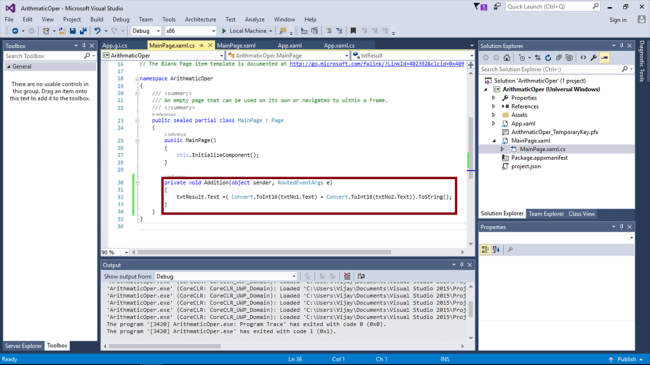Click the feedback icon in title bar
650x365 pixels.
(x=497, y=7)
